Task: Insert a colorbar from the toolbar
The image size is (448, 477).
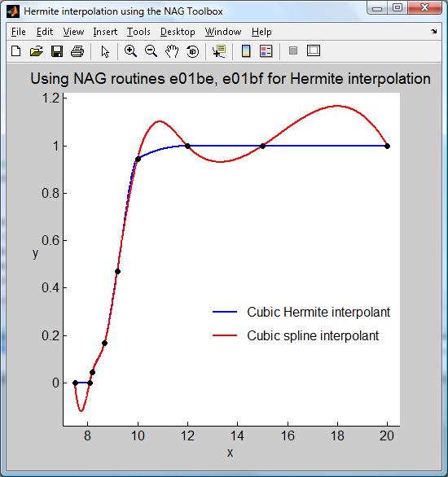Action: [x=246, y=51]
